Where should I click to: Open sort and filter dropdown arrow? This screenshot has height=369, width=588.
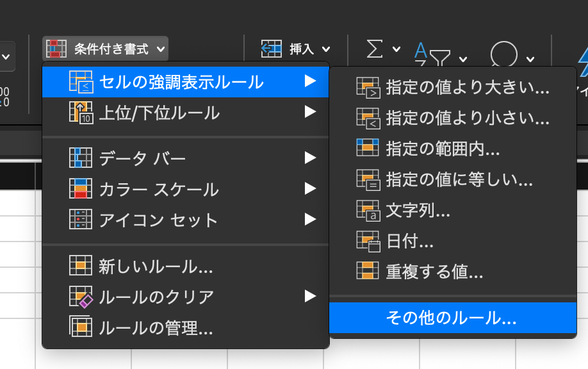463,59
